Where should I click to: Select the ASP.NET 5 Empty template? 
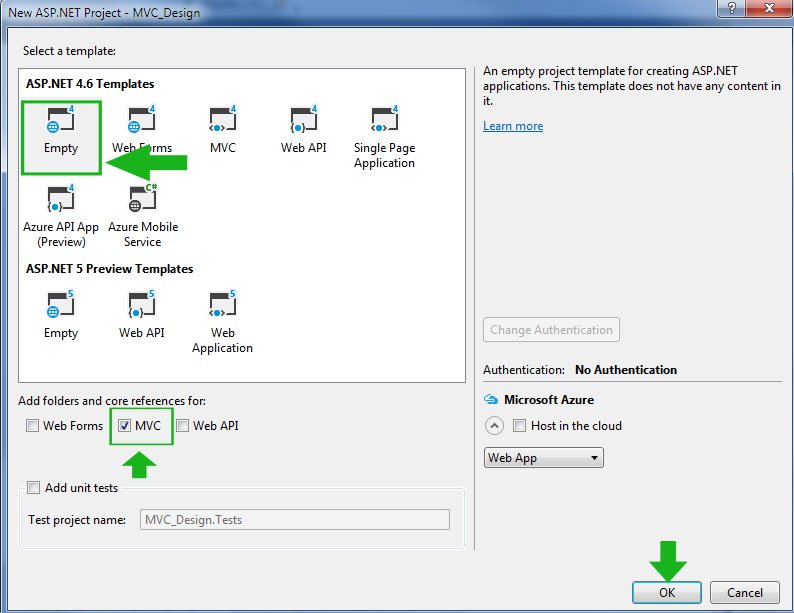click(61, 315)
